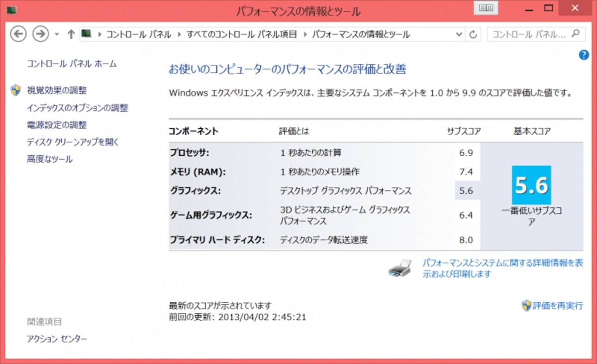Open ディスク クリーンアップを開く link
The width and height of the screenshot is (597, 364).
point(73,142)
